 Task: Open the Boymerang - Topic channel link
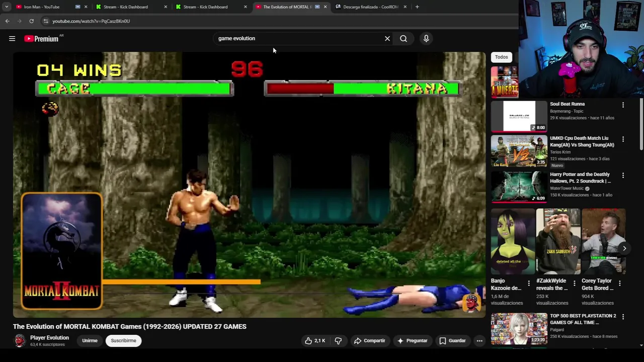(567, 111)
